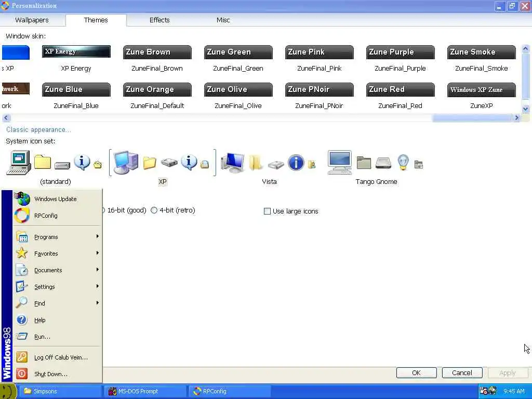
Task: Choose the Zune Smoke skin
Action: [482, 52]
